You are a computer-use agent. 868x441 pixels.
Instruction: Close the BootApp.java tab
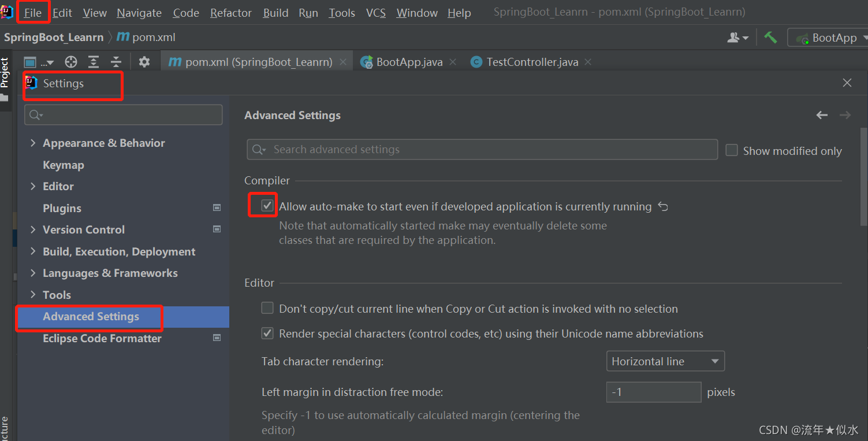click(x=453, y=62)
